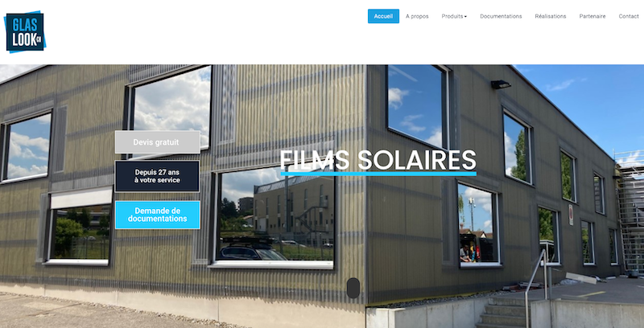Click the metal stair handrail in the photo

coord(536,287)
